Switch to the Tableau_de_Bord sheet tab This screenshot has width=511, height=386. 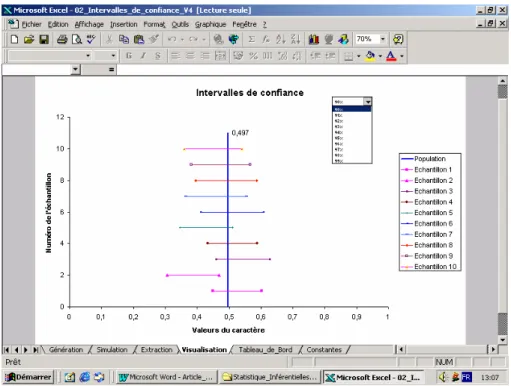265,350
